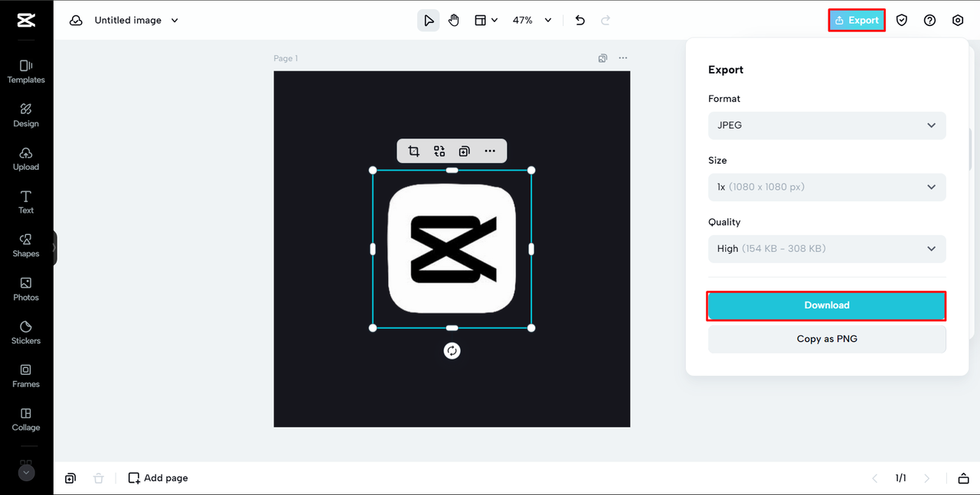Click the sidebar collapse handle
Image resolution: width=980 pixels, height=495 pixels.
(54, 248)
